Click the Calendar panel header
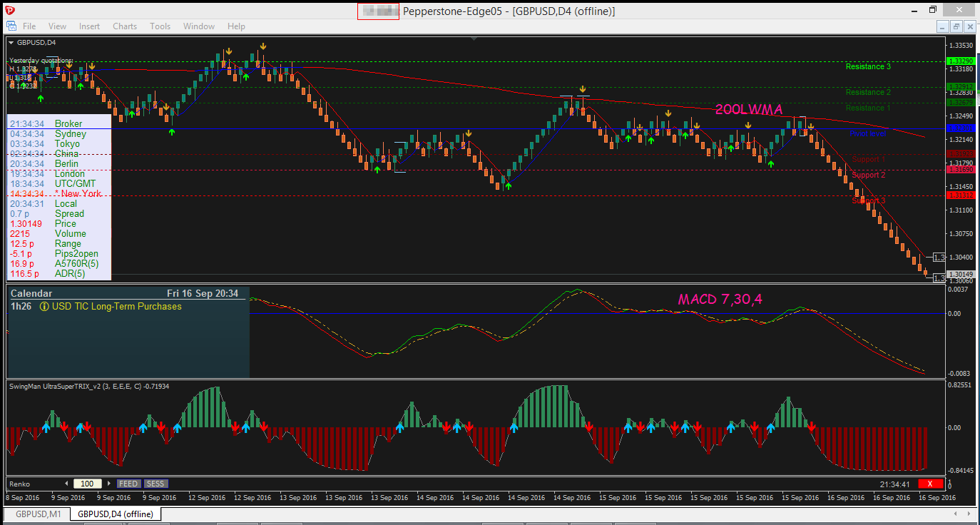The height and width of the screenshot is (525, 980). click(128, 293)
